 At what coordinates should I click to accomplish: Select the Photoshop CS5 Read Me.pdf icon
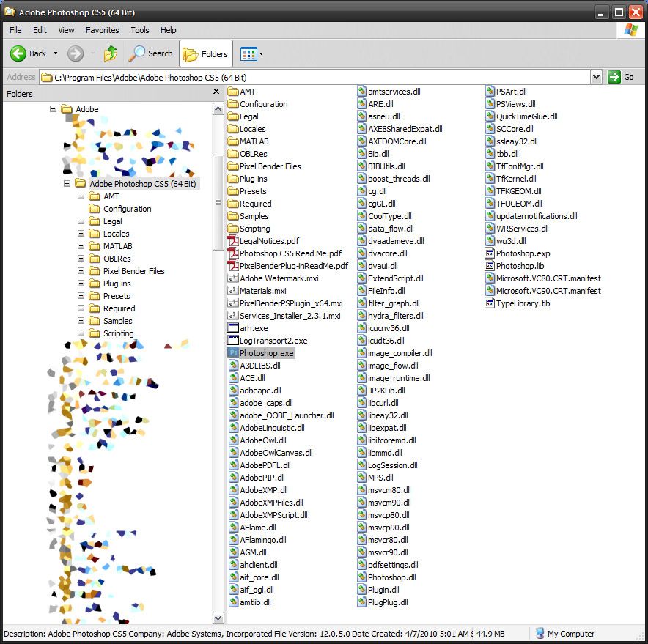(x=233, y=253)
